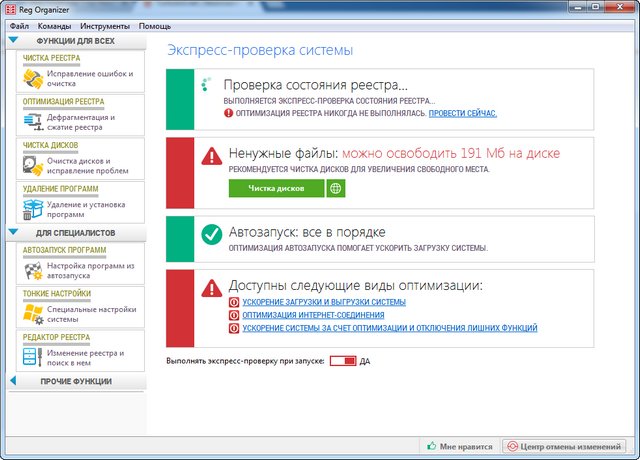Click Удаление и установка программ description
The width and height of the screenshot is (640, 460).
(86, 210)
